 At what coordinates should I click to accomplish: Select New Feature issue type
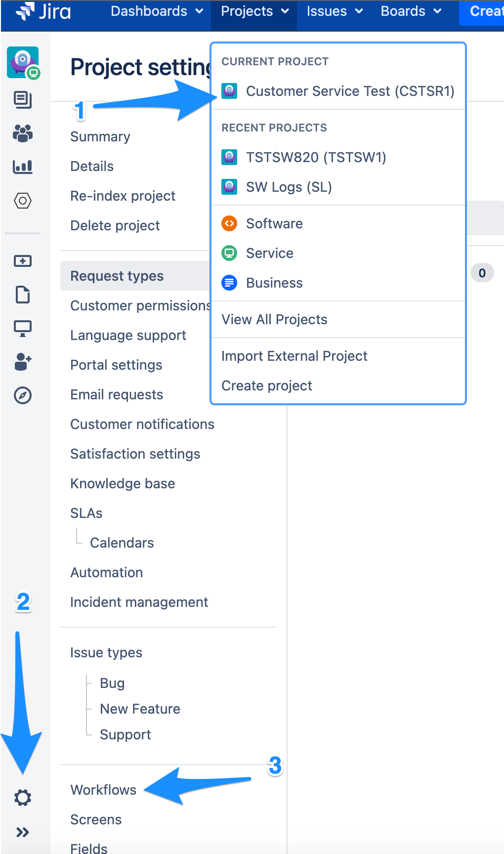tap(140, 709)
